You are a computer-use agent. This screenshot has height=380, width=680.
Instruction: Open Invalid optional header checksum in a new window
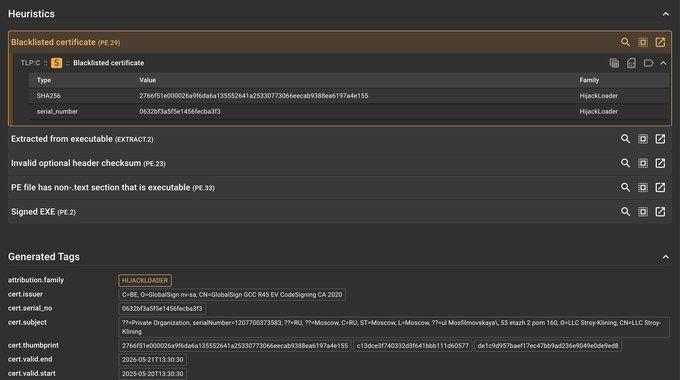[660, 163]
